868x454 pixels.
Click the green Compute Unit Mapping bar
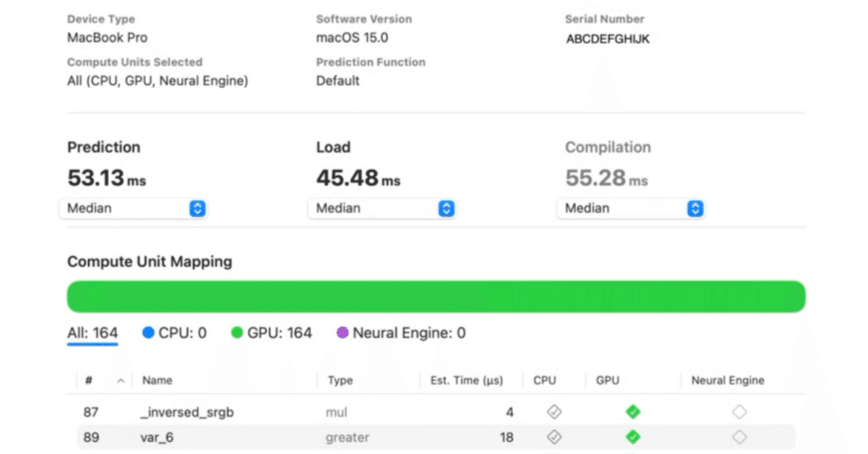tap(436, 297)
